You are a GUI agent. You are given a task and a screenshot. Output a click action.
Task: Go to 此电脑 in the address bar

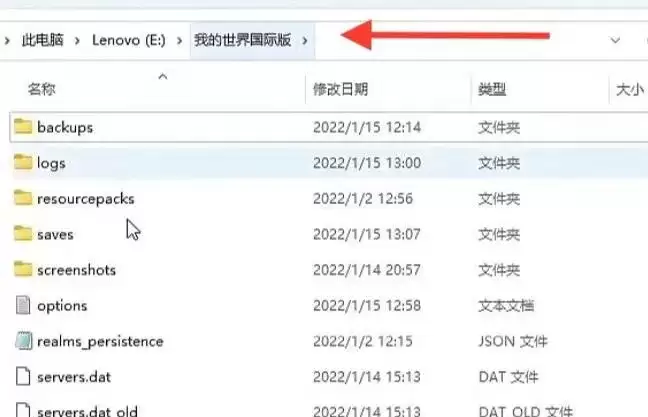tap(43, 40)
